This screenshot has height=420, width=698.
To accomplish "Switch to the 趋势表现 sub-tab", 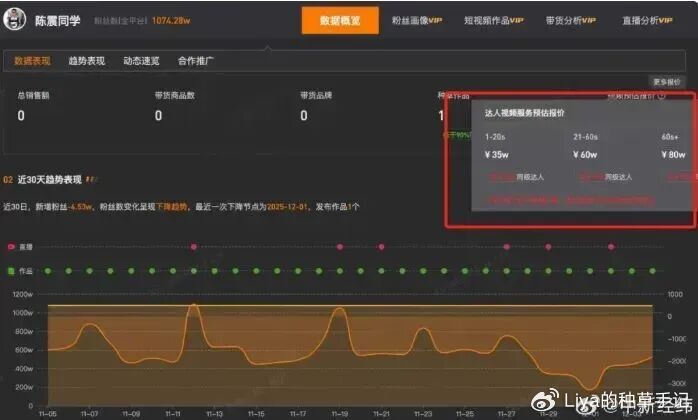I will [86, 61].
